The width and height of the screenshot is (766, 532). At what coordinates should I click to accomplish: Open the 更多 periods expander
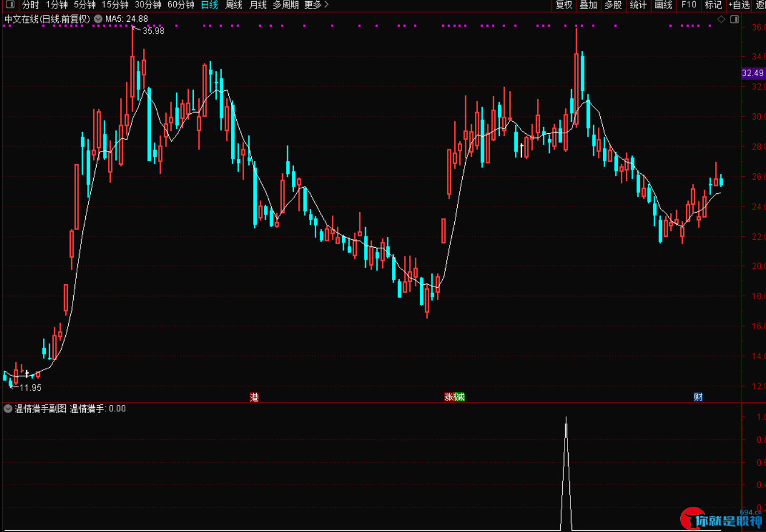(316, 5)
